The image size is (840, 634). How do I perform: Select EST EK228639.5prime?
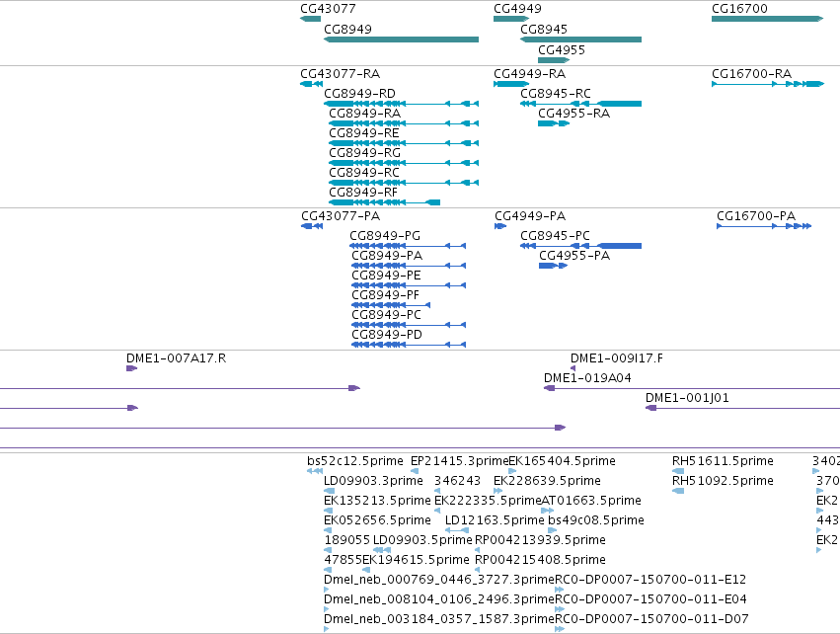pos(547,481)
